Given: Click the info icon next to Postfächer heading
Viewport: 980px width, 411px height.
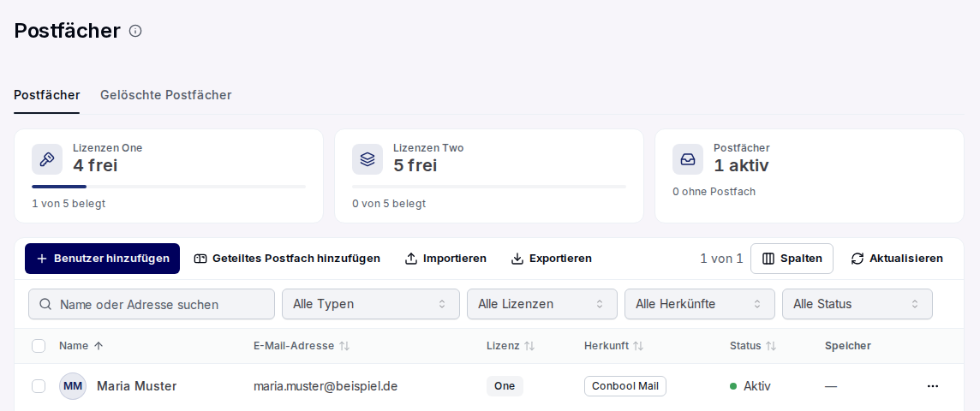Looking at the screenshot, I should pos(135,31).
